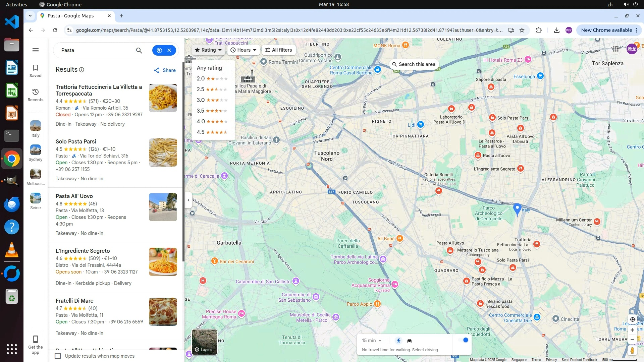The image size is (644, 362).
Task: Collapse the Rating filter dropdown
Action: pyautogui.click(x=208, y=50)
